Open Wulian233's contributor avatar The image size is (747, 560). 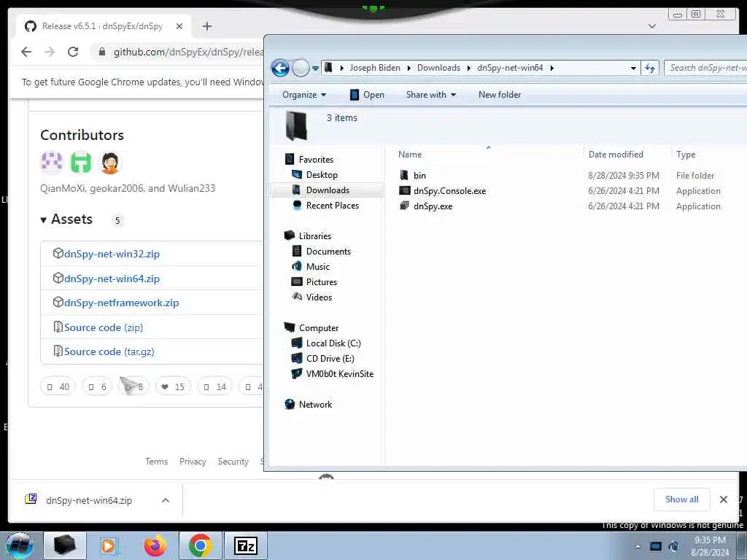click(x=110, y=162)
